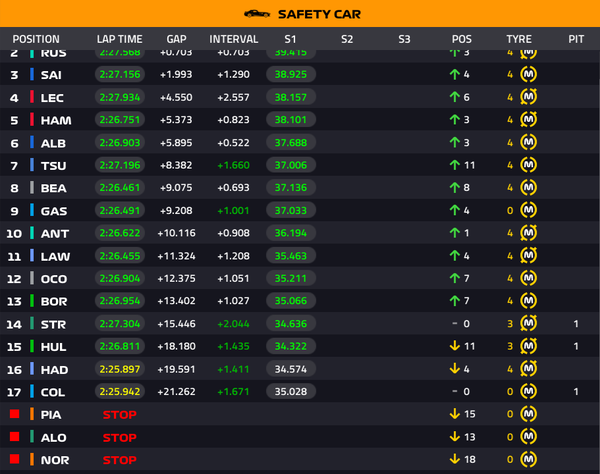Viewport: 600px width, 474px height.
Task: Click the yellow down arrow in HUL's row
Action: click(x=454, y=346)
